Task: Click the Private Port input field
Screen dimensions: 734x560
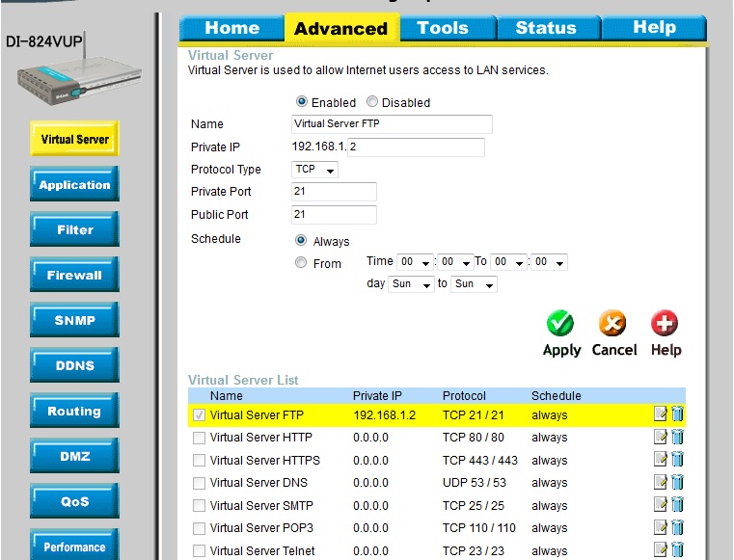Action: coord(334,192)
